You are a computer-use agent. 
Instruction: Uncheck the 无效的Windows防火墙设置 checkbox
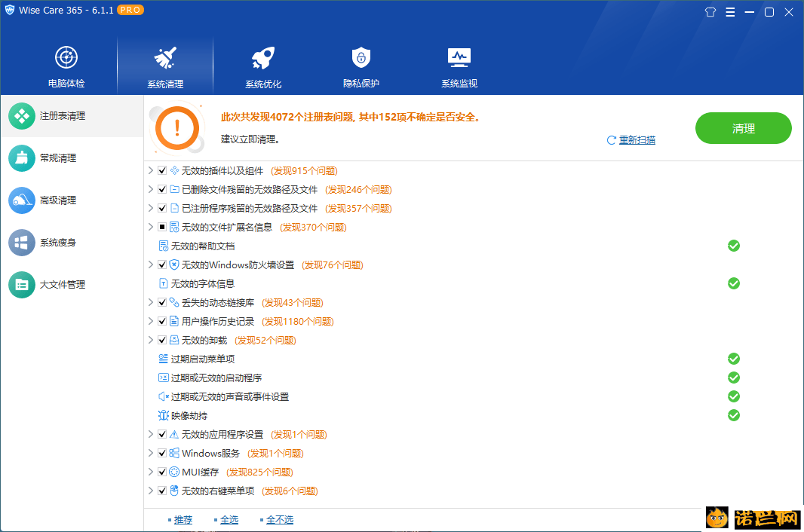point(162,265)
